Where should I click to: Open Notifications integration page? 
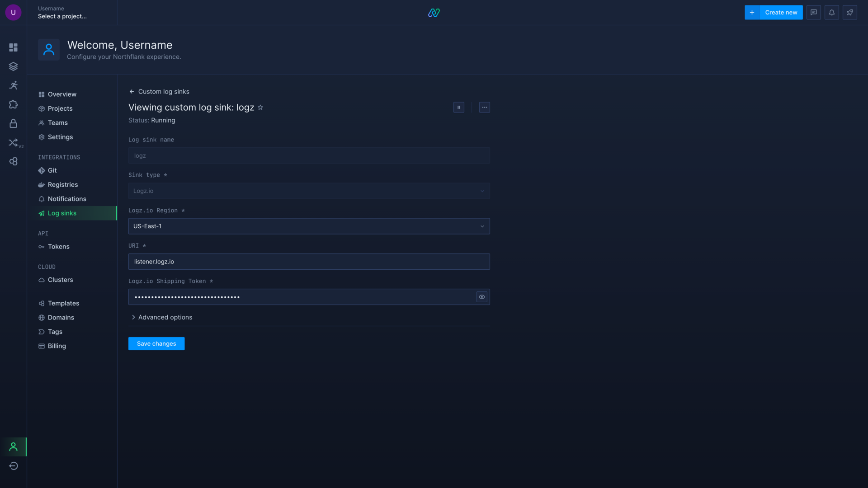click(62, 199)
